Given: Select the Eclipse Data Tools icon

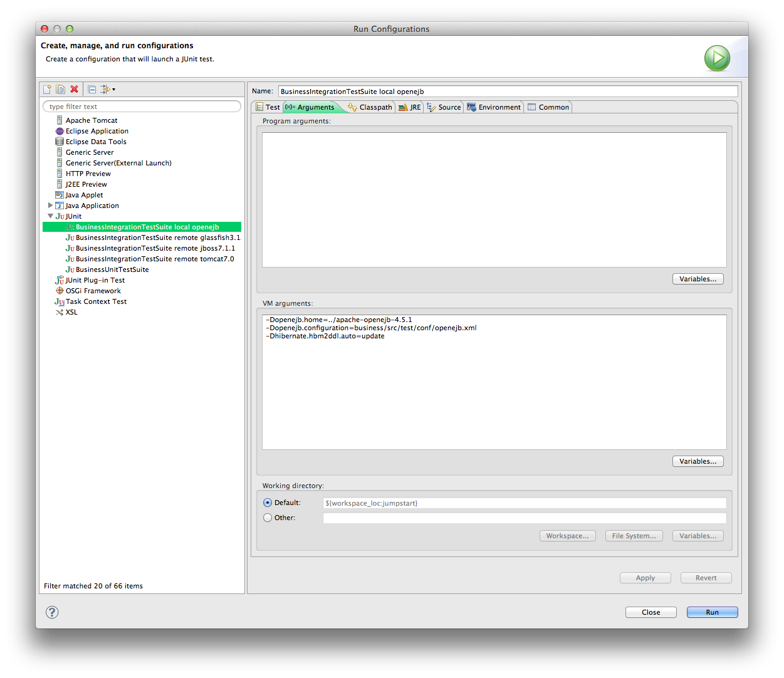Looking at the screenshot, I should click(60, 142).
